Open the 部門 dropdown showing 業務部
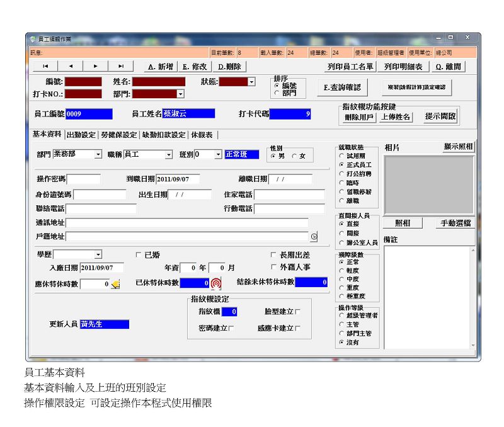The height and width of the screenshot is (427, 504). pyautogui.click(x=98, y=154)
